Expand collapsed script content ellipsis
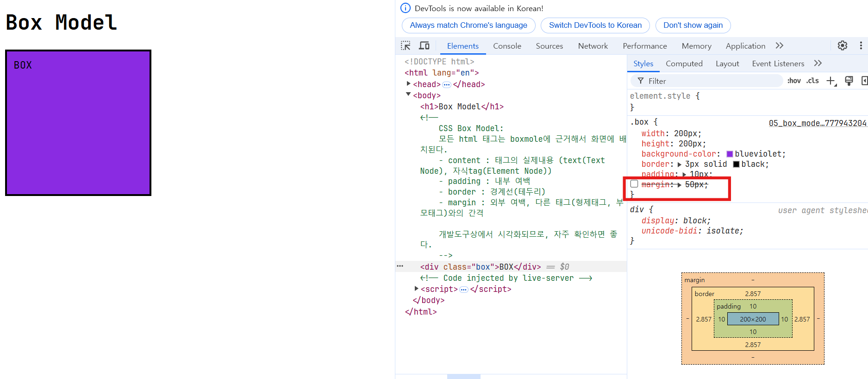 pyautogui.click(x=464, y=290)
